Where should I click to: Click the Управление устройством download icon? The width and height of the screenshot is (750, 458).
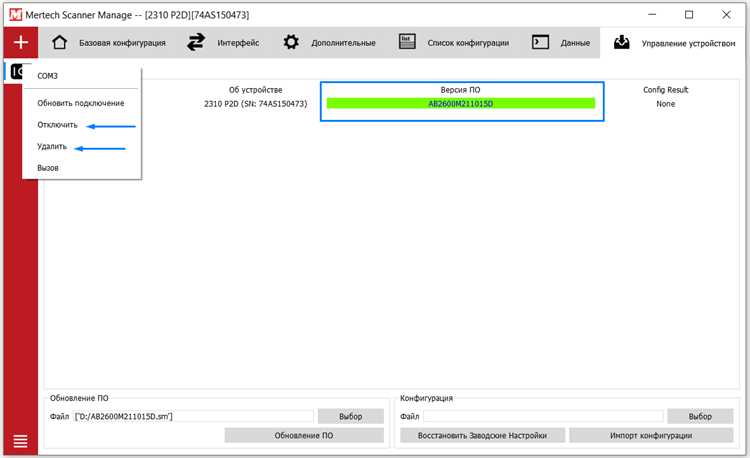pos(622,43)
